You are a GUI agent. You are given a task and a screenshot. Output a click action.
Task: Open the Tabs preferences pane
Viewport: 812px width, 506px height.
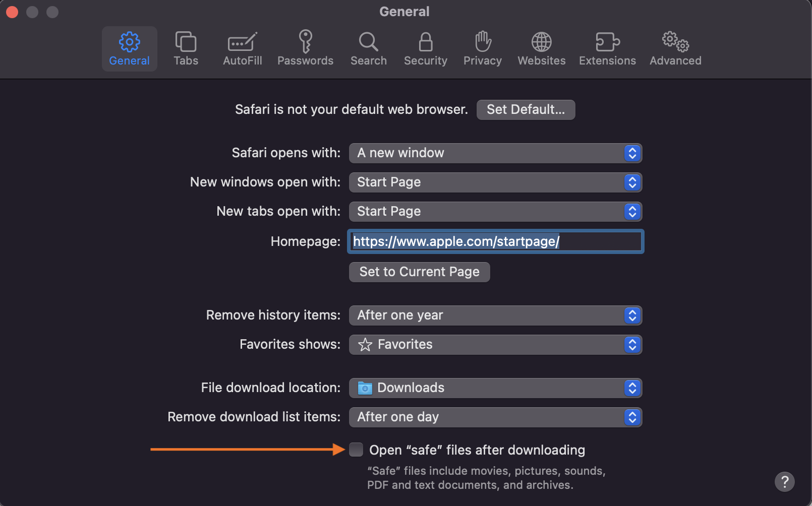(186, 49)
